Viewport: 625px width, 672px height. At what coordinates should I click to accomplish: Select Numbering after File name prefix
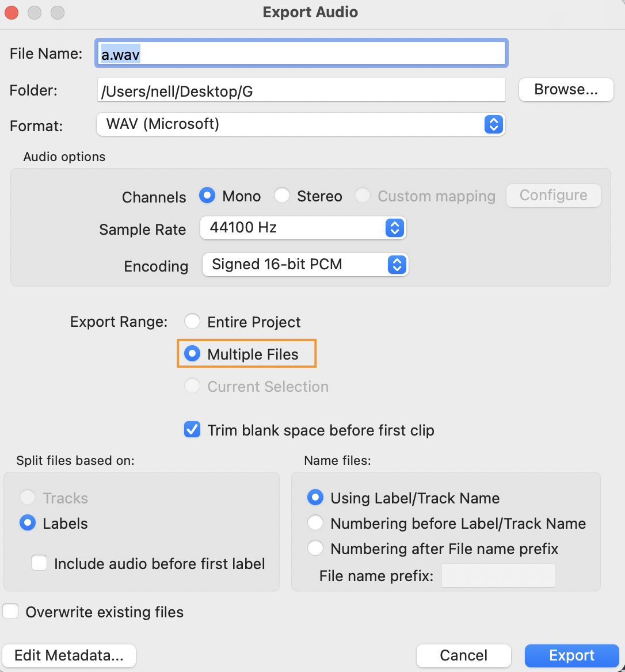[315, 549]
